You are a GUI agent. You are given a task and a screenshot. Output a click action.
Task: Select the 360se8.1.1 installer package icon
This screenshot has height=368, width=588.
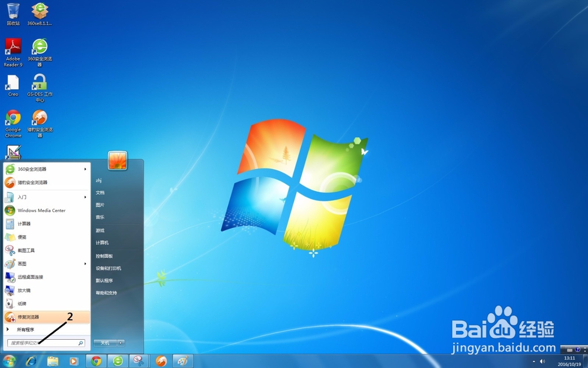39,14
